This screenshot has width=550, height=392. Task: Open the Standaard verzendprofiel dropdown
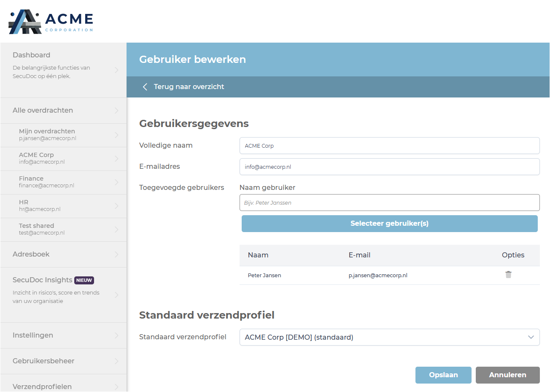click(389, 337)
